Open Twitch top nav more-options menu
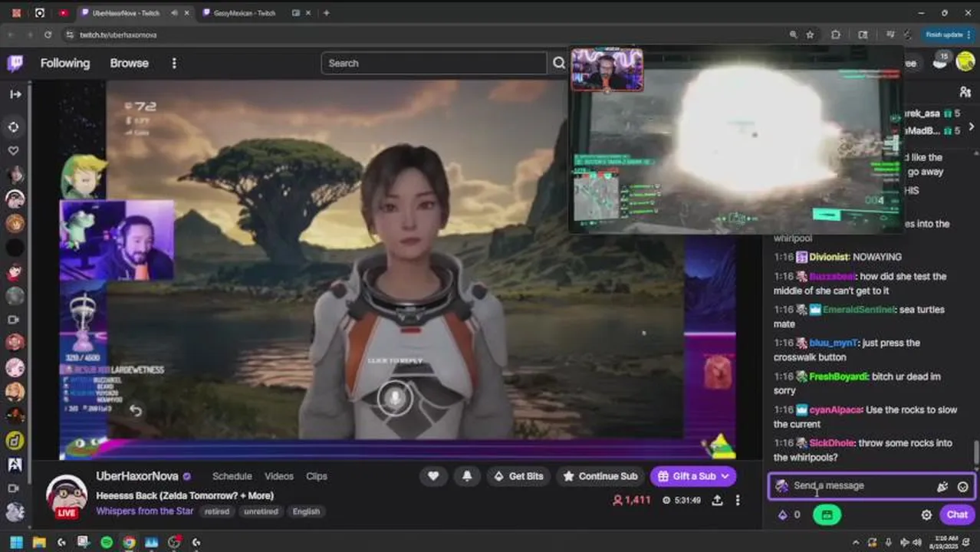The height and width of the screenshot is (552, 980). pos(174,63)
